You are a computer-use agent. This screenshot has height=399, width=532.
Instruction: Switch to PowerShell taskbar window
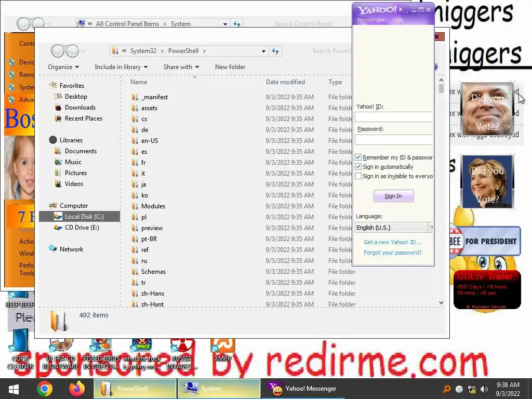click(x=135, y=389)
